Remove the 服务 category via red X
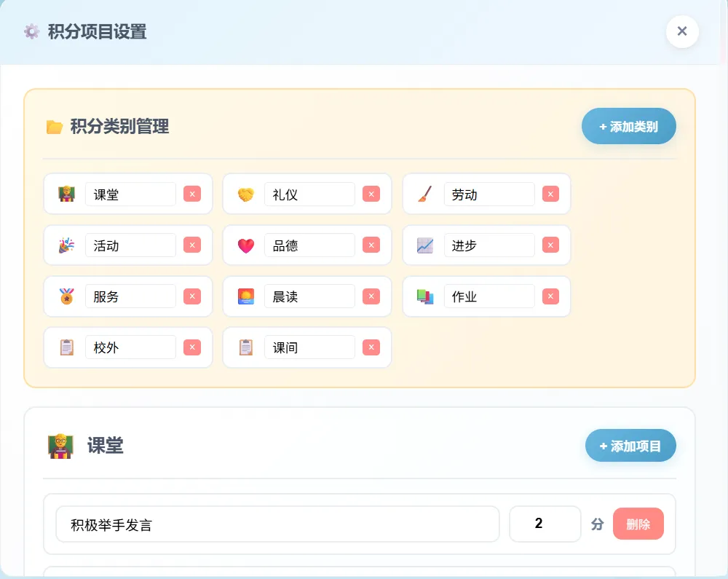Viewport: 728px width, 579px height. coord(191,296)
